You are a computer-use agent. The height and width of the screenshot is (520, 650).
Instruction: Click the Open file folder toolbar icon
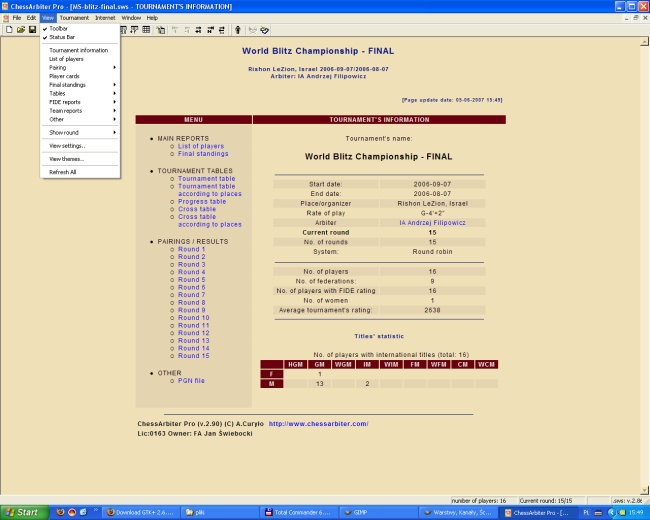(x=21, y=29)
